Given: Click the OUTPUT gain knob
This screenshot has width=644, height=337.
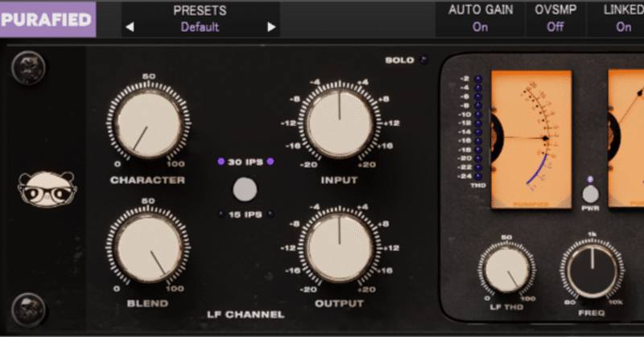Looking at the screenshot, I should click(339, 247).
